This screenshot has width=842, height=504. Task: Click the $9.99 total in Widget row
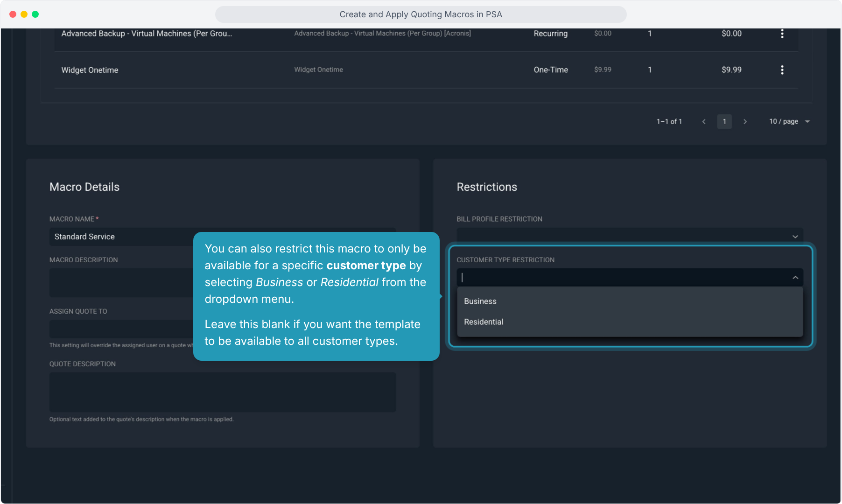(x=731, y=70)
